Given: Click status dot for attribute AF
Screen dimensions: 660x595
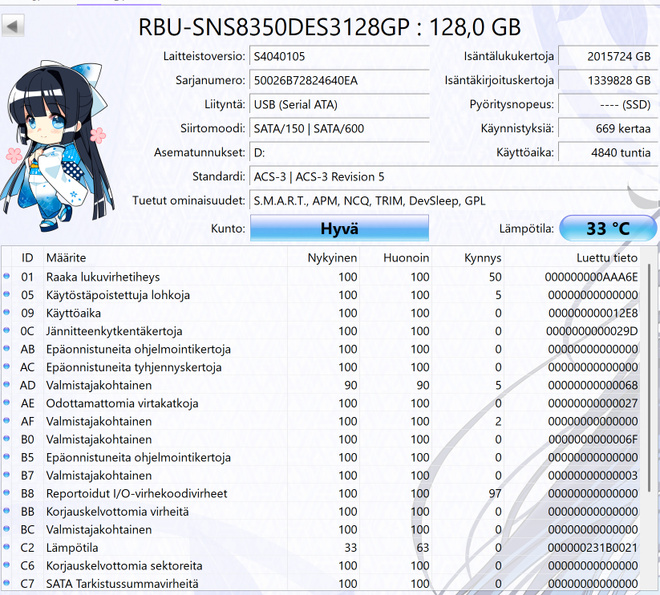Looking at the screenshot, I should (6, 420).
